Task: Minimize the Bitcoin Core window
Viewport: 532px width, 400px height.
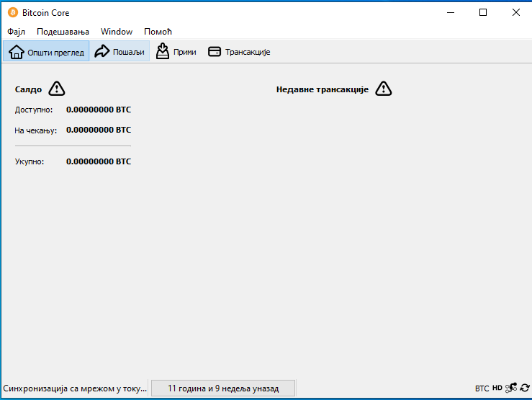Action: [x=451, y=12]
